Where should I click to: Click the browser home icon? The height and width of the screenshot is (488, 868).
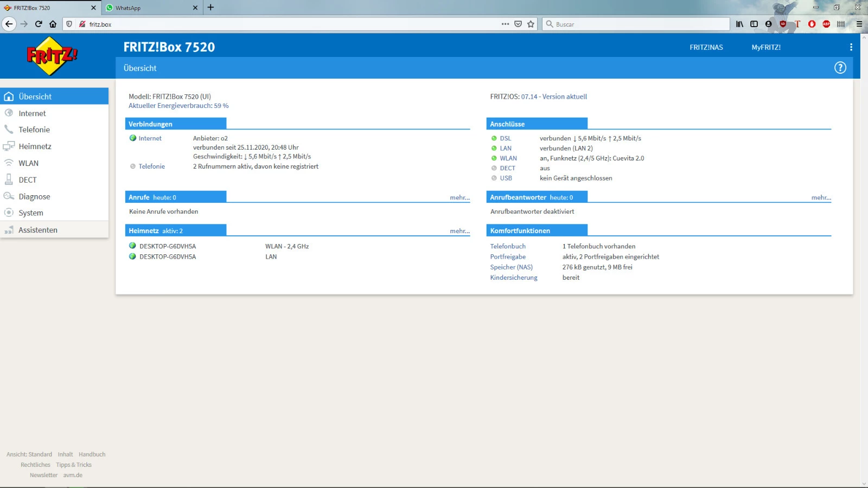coord(53,24)
